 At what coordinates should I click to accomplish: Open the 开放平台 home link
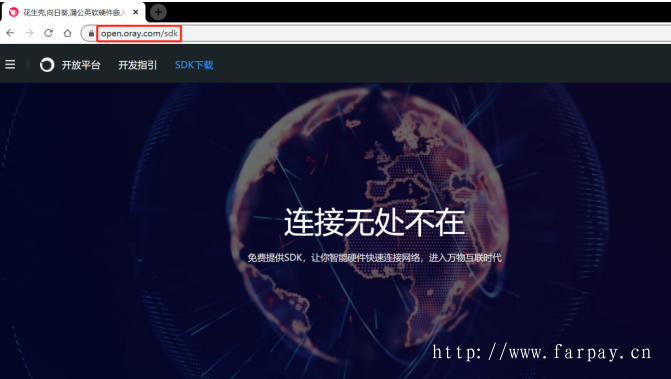click(80, 65)
